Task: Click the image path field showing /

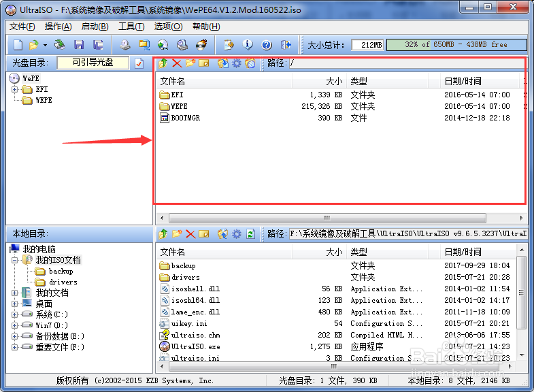Action: [x=407, y=63]
